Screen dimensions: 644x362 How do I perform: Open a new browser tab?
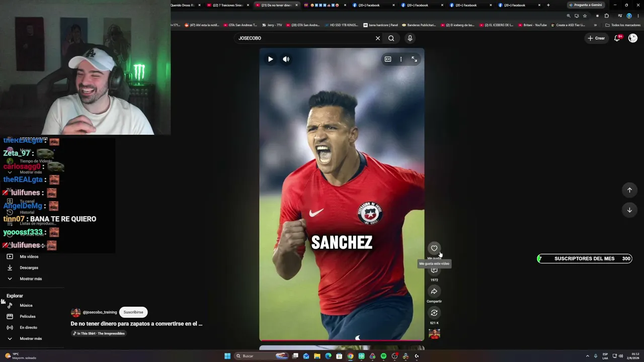(548, 5)
